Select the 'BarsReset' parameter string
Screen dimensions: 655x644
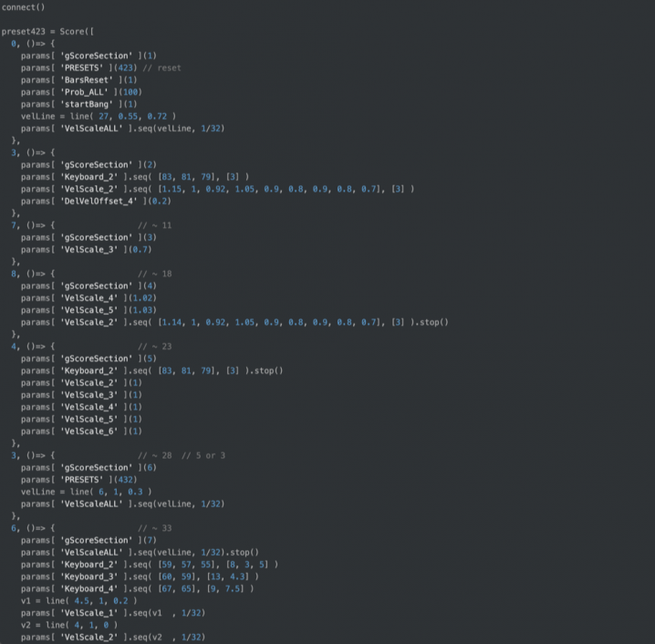pyautogui.click(x=85, y=79)
